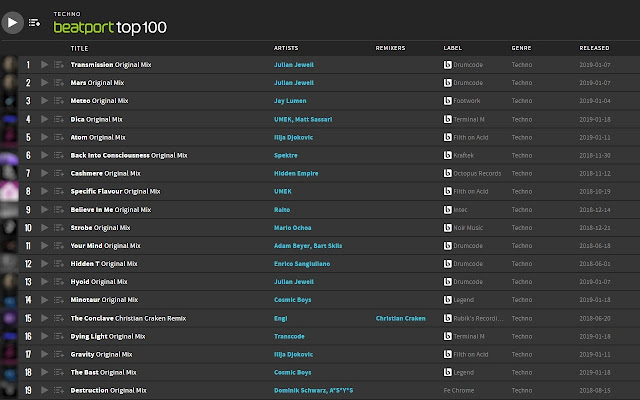The width and height of the screenshot is (640, 400).
Task: Open artwork thumbnail for track 8
Action: (x=9, y=191)
